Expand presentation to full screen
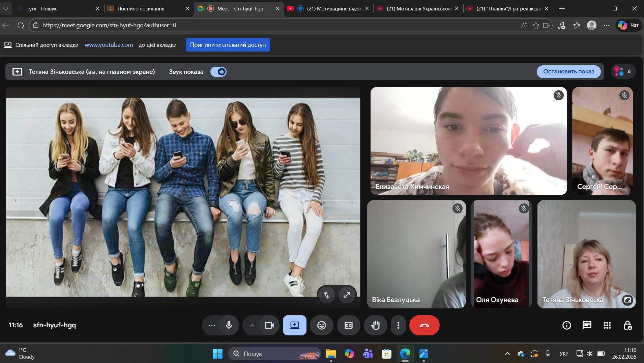The height and width of the screenshot is (363, 644). click(347, 295)
